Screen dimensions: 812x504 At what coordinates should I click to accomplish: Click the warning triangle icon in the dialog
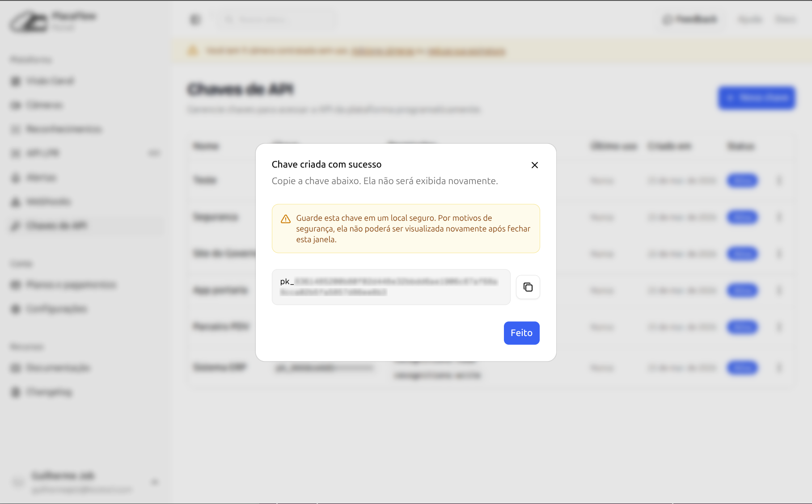(286, 219)
